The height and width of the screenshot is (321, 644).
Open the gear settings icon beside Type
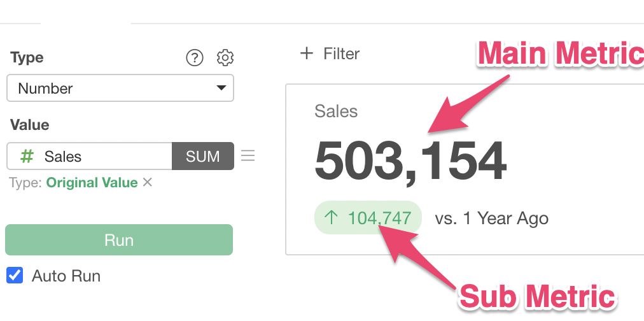225,58
